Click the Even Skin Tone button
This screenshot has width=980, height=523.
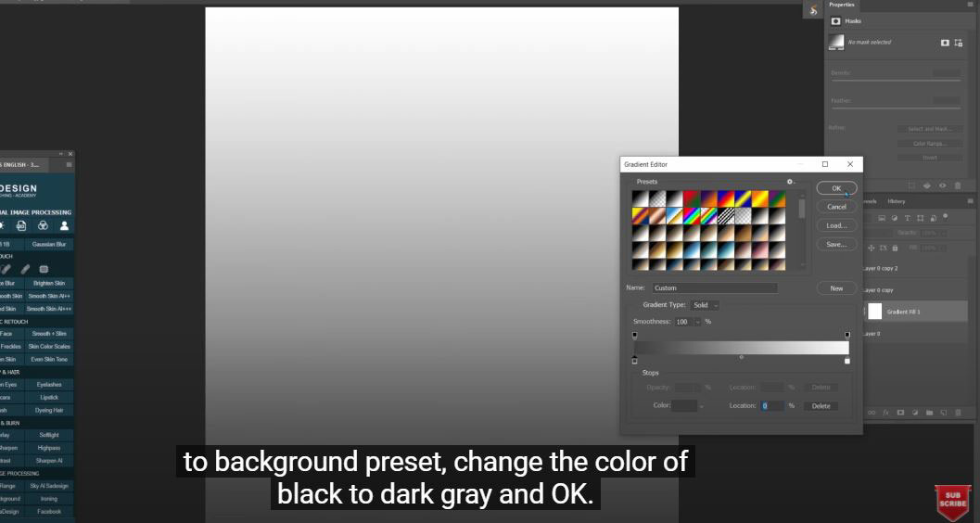click(49, 359)
